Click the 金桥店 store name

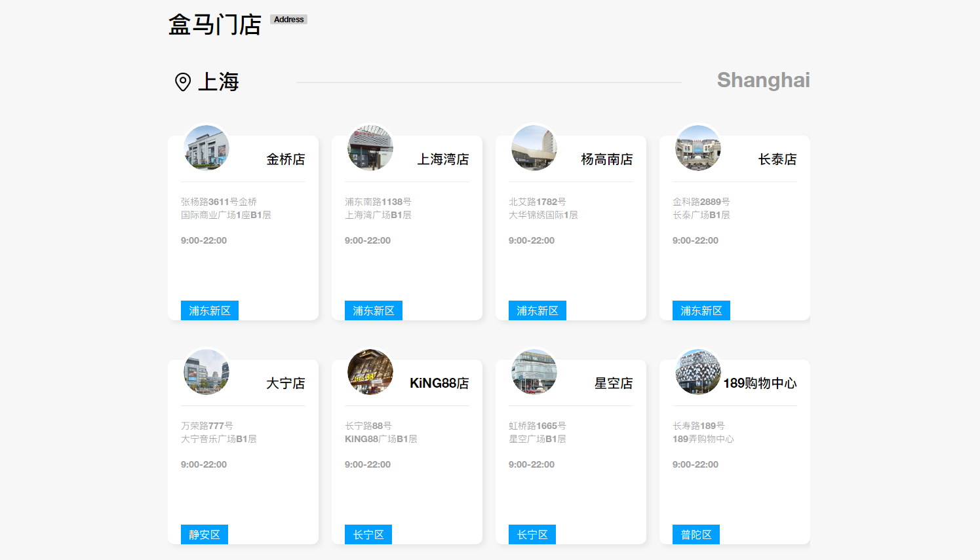[x=286, y=159]
